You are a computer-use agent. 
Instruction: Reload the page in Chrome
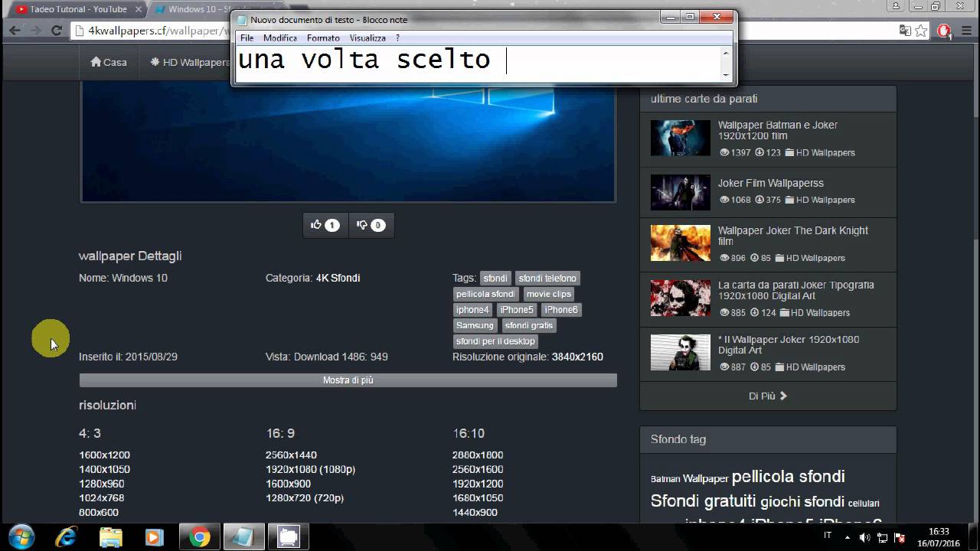tap(56, 31)
